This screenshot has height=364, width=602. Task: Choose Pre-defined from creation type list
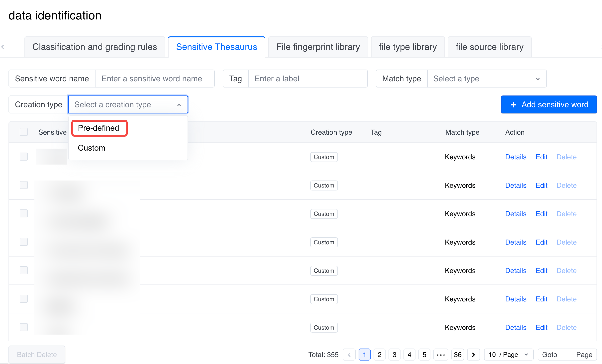tap(99, 128)
